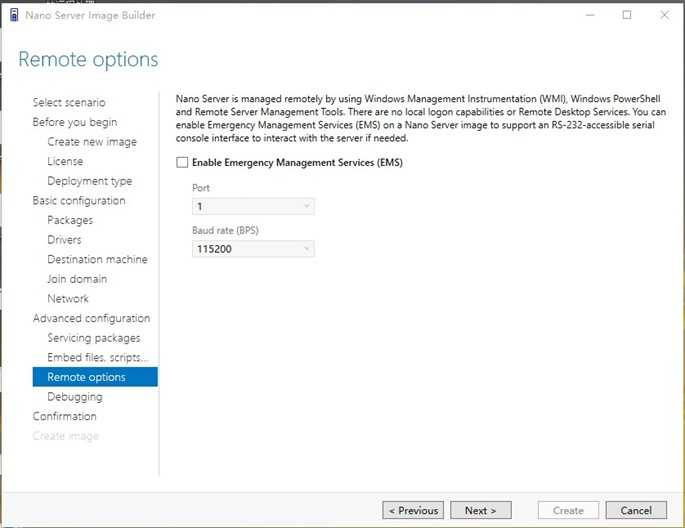Open the Port dropdown

coord(253,206)
